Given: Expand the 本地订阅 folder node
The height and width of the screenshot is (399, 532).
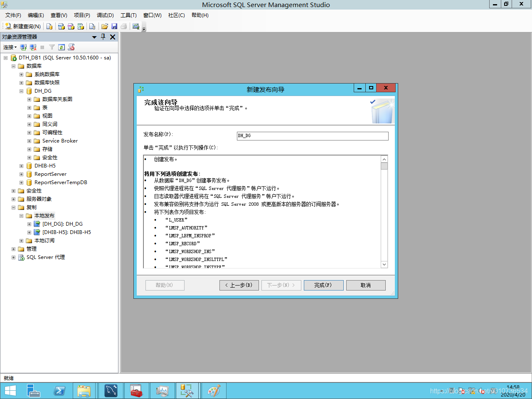Looking at the screenshot, I should tap(21, 241).
